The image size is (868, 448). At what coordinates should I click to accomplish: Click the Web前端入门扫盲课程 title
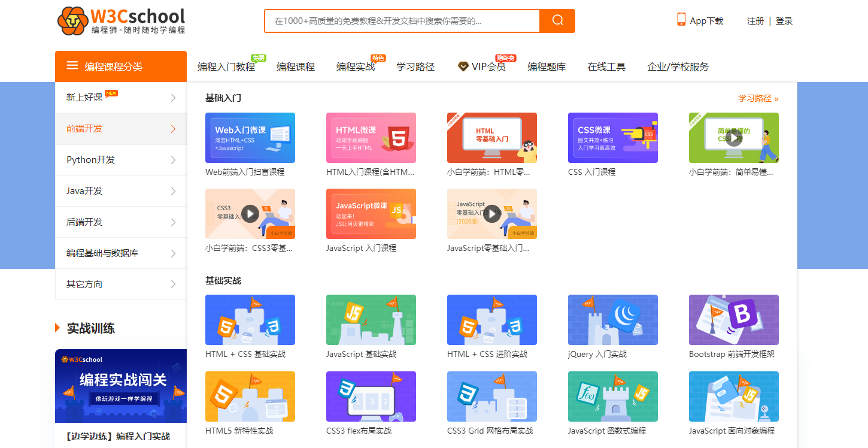click(x=245, y=172)
